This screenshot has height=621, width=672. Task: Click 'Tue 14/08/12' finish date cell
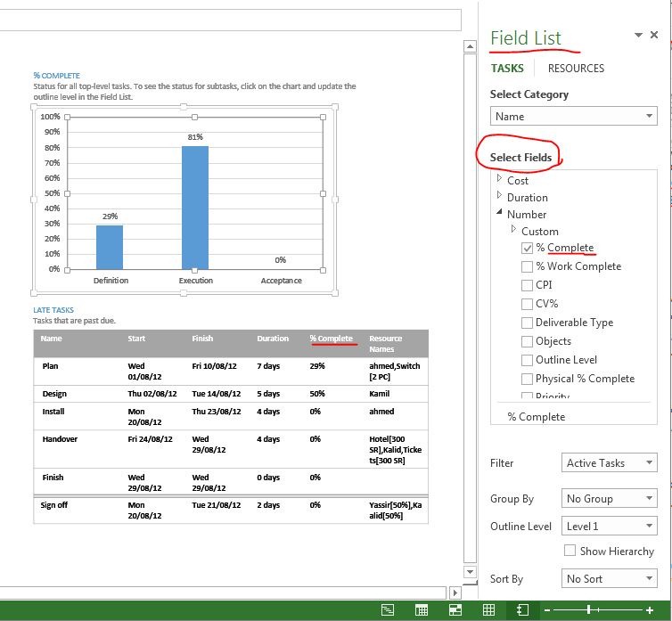click(x=217, y=394)
